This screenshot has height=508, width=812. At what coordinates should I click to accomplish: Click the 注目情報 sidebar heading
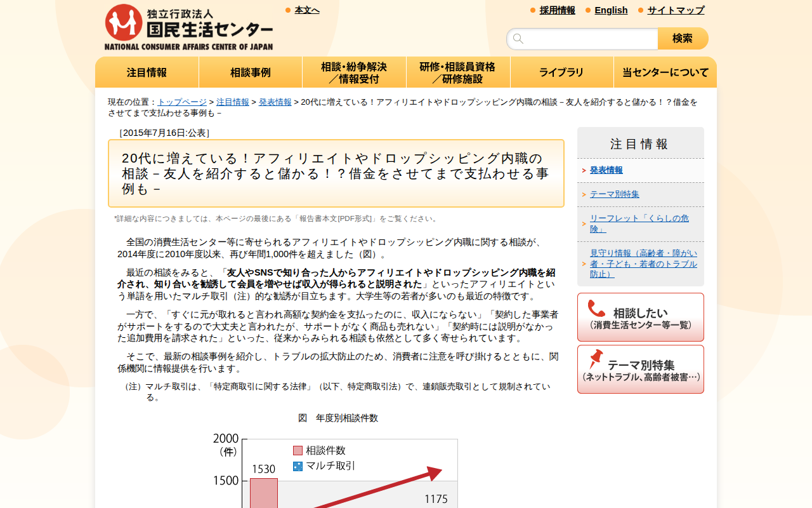[639, 144]
